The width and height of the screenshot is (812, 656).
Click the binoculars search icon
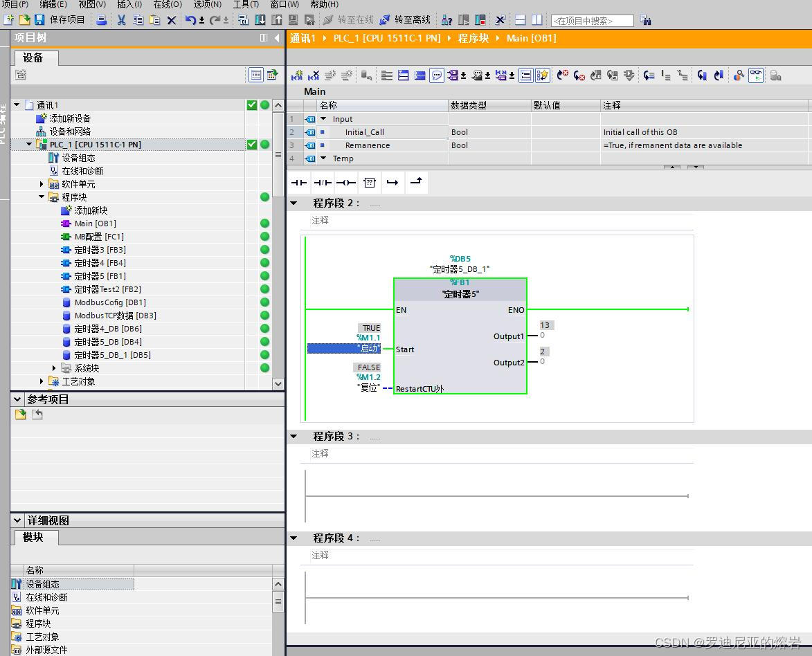click(x=646, y=20)
